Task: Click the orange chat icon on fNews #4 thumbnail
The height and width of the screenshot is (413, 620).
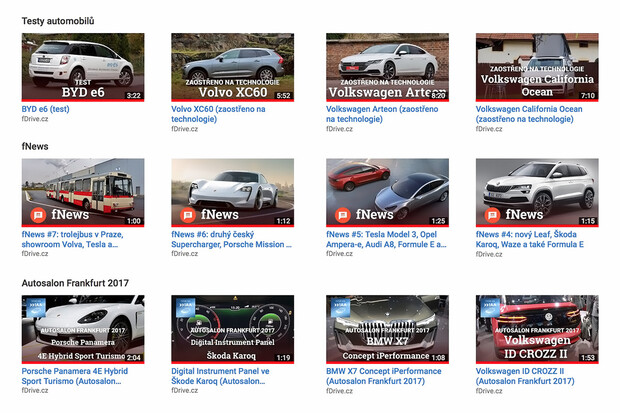Action: [492, 215]
